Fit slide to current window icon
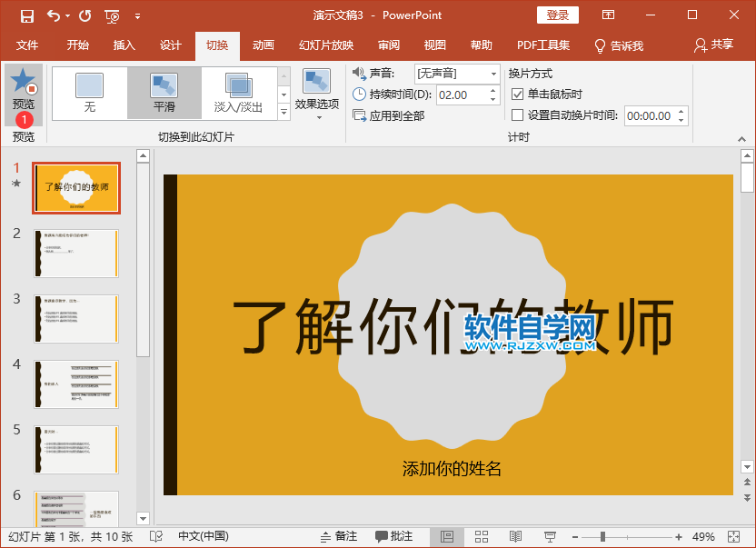The image size is (756, 548). [x=734, y=536]
